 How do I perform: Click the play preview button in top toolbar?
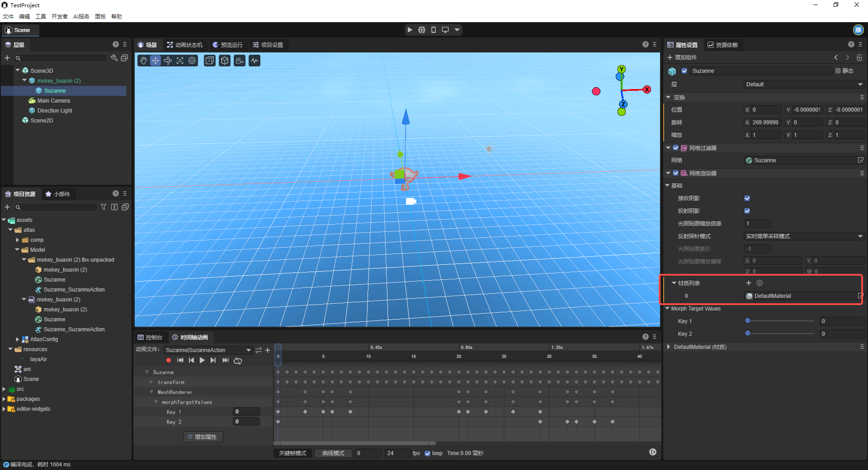410,30
